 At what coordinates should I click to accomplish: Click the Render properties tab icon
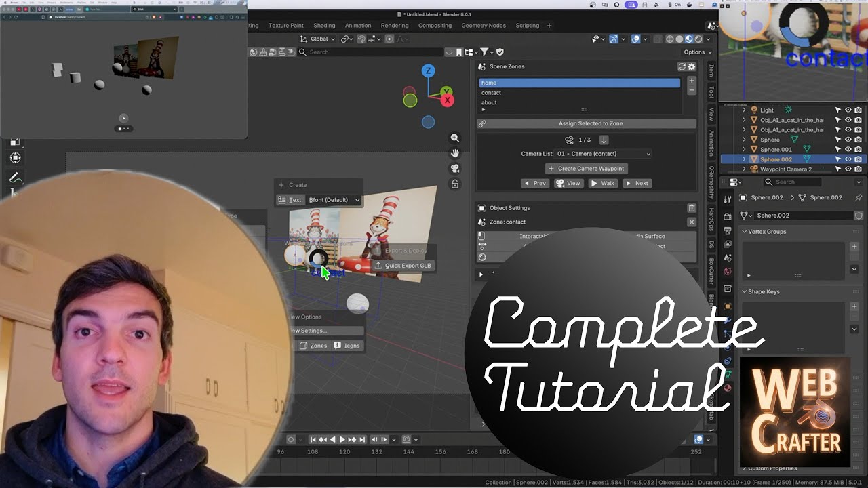tap(728, 217)
